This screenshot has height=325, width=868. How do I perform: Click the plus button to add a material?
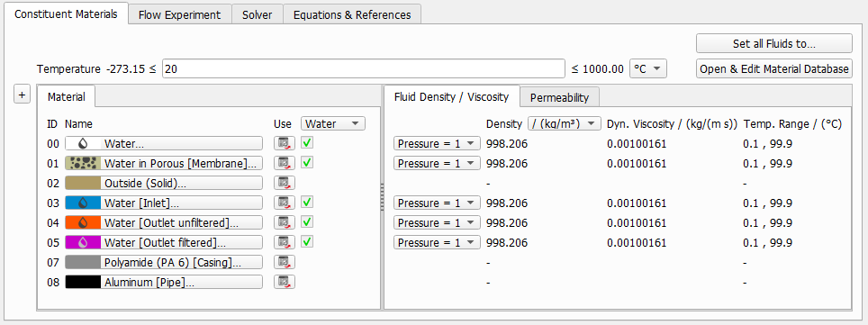pyautogui.click(x=22, y=95)
